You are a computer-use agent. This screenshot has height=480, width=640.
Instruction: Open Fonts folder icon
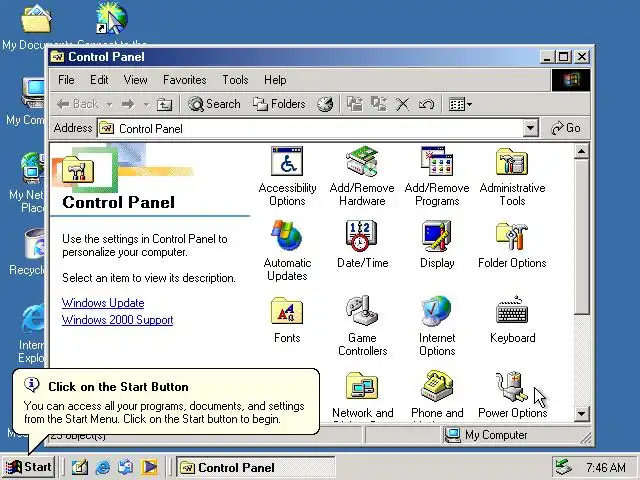(287, 311)
